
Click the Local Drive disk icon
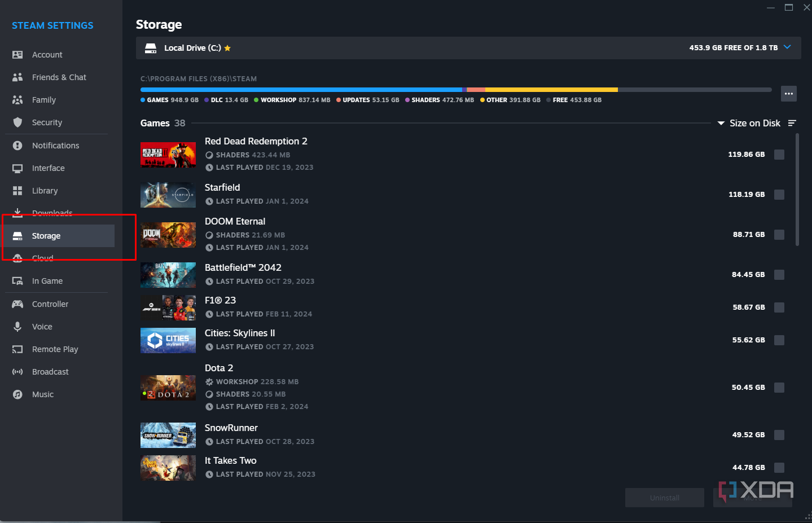click(x=151, y=48)
